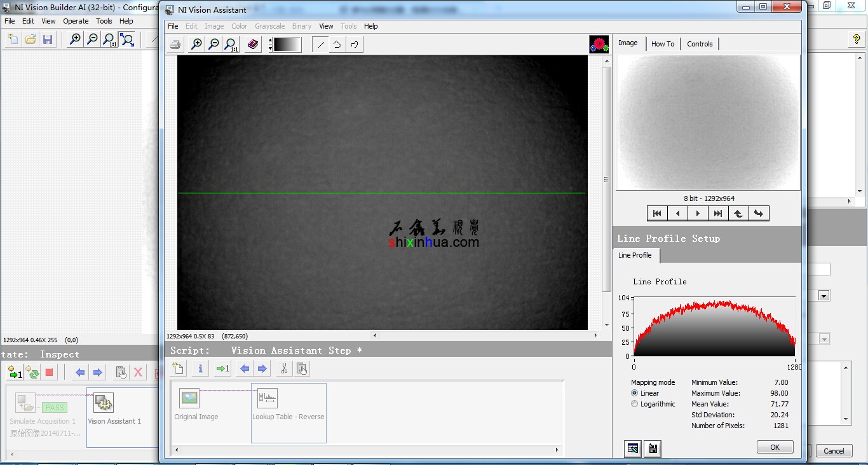Click the Cancel button
868x465 pixels.
(x=834, y=451)
